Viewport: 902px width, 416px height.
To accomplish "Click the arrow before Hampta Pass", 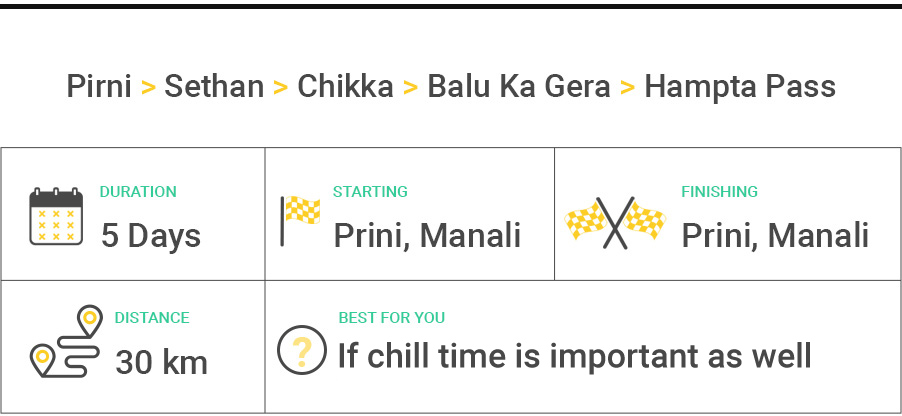I will (x=627, y=87).
